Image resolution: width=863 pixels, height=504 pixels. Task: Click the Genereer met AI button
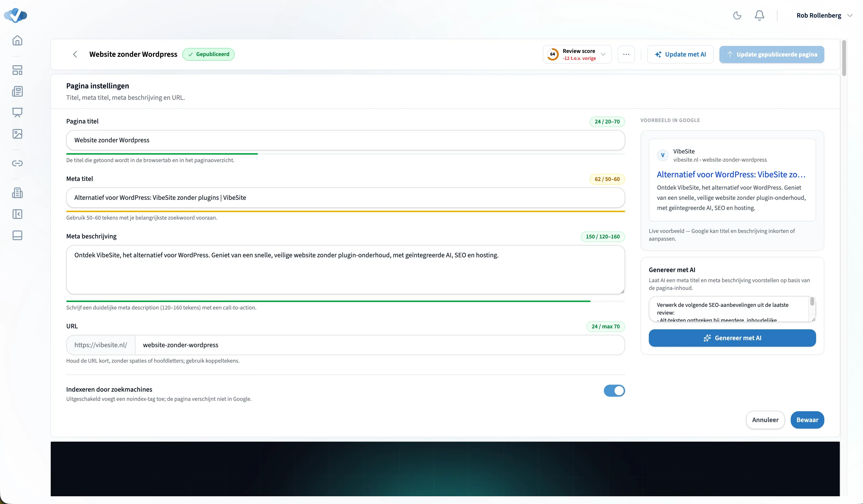[x=732, y=338]
